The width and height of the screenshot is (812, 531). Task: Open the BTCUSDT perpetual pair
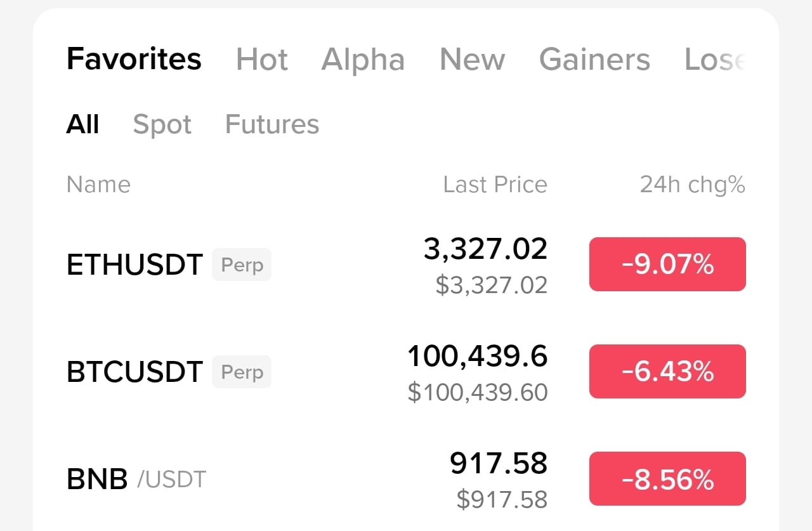pos(406,372)
